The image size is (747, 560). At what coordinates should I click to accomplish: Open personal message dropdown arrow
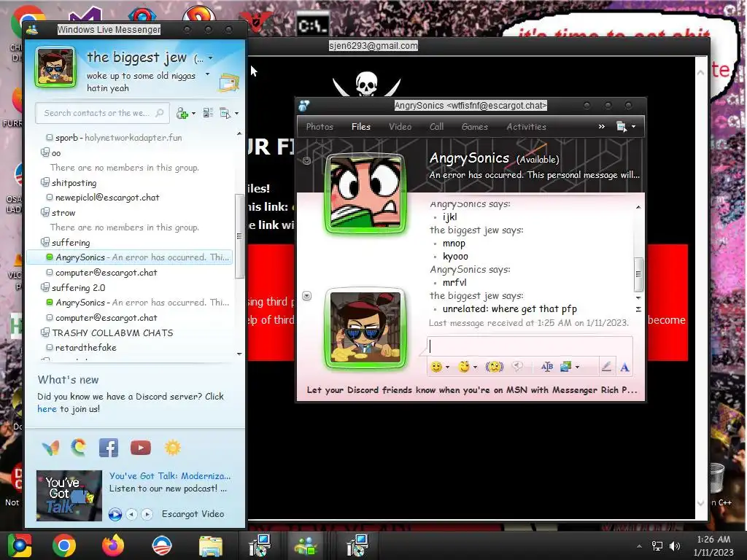207,74
